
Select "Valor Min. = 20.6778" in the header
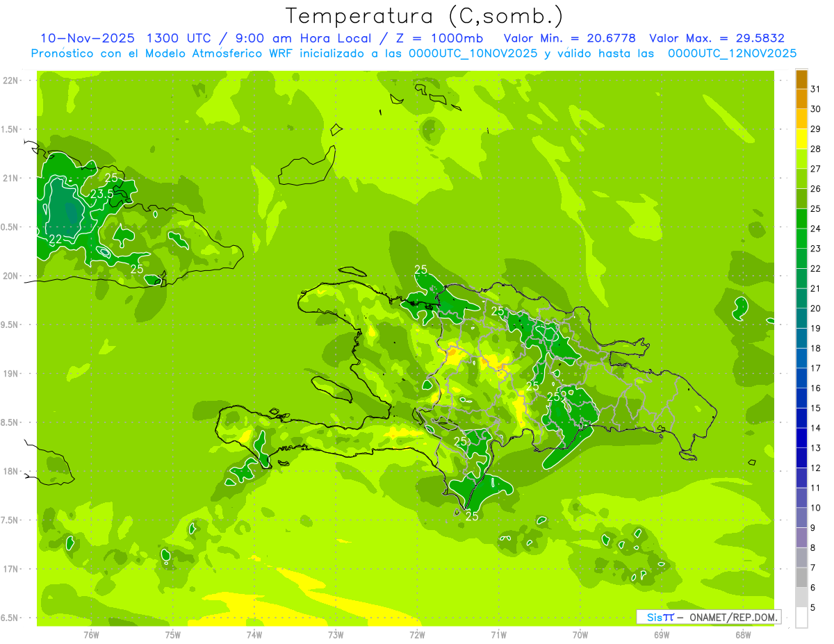[570, 38]
